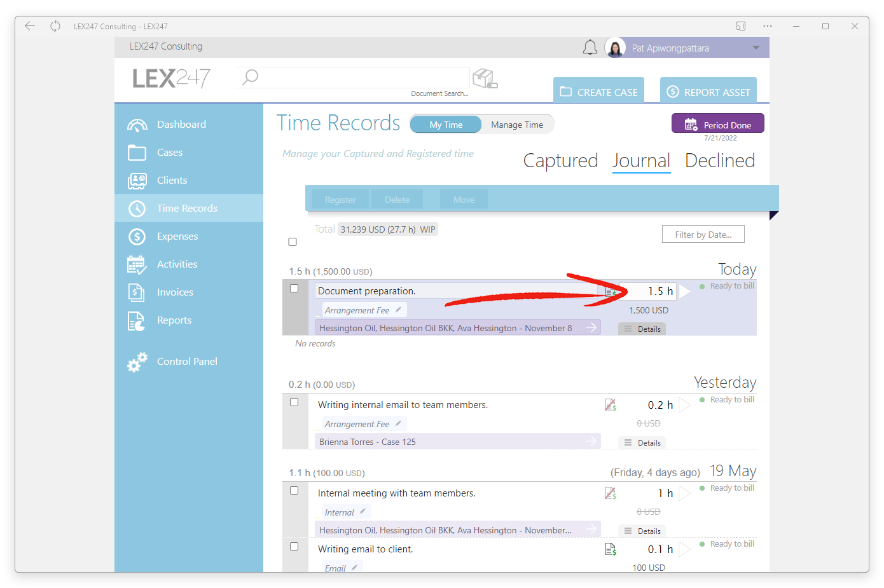884x588 pixels.
Task: Open case arrow on Brienna Torres row
Action: point(591,441)
